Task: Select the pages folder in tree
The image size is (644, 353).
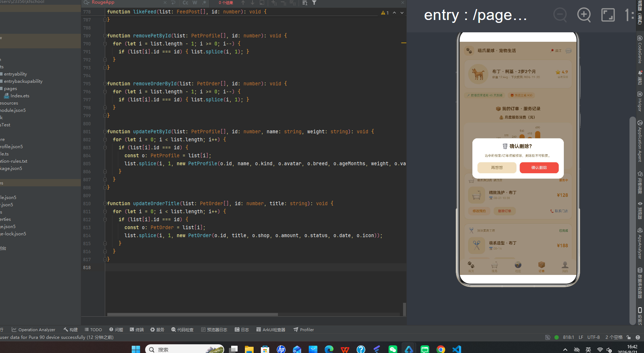Action: click(x=9, y=89)
